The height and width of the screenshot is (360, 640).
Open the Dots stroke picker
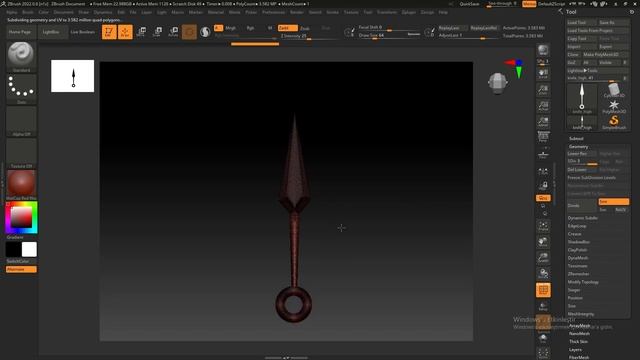21,89
